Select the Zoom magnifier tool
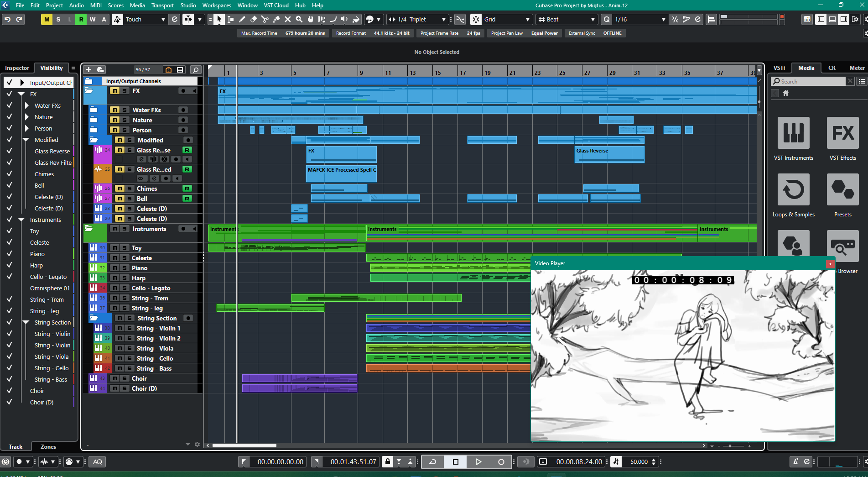Screen dimensions: 868x477 pyautogui.click(x=299, y=19)
